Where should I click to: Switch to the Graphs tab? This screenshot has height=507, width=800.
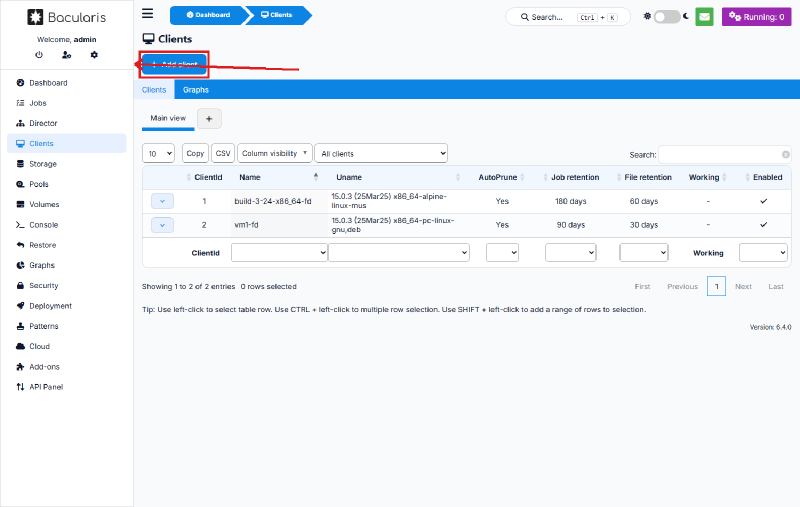[x=196, y=90]
